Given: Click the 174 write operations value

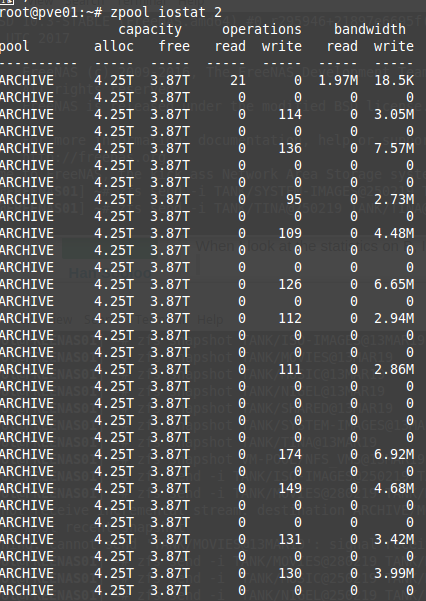Looking at the screenshot, I should [x=290, y=454].
